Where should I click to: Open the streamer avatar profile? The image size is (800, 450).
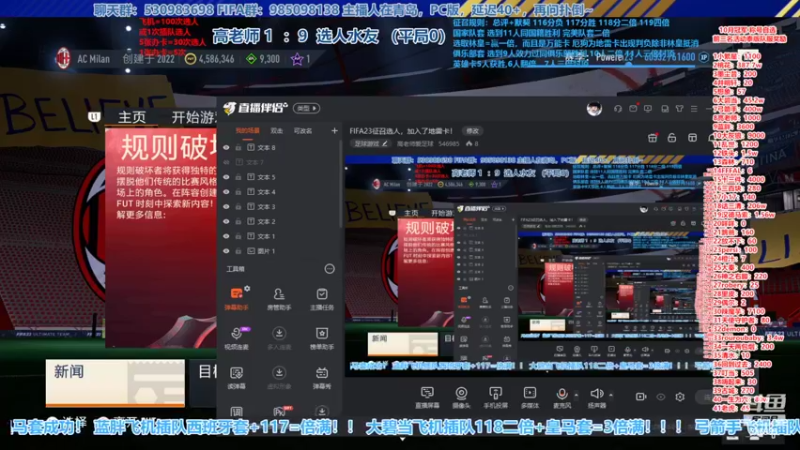pos(594,109)
